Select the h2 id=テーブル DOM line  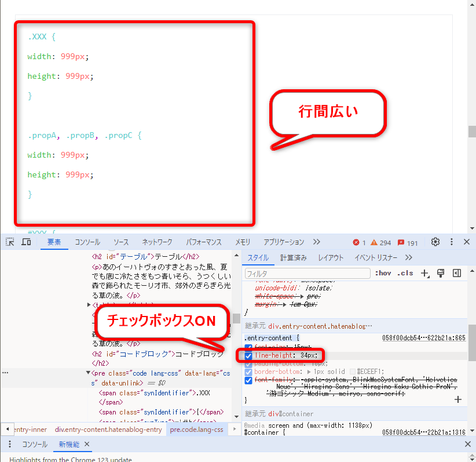pos(145,257)
